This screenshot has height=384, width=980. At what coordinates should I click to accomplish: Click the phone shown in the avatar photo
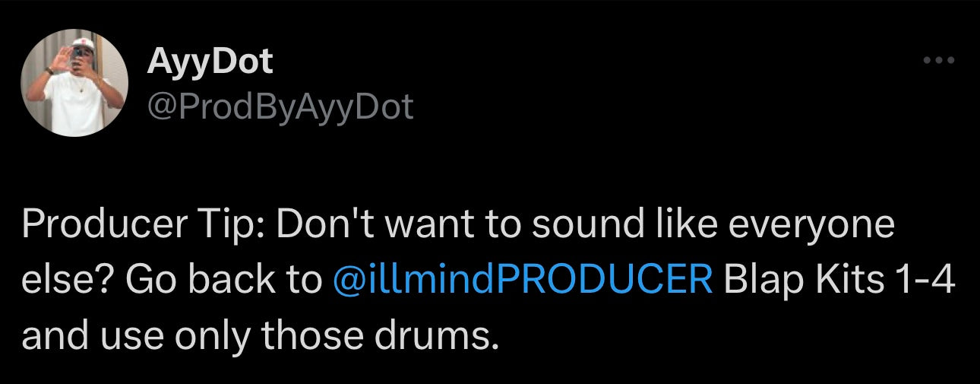(78, 53)
